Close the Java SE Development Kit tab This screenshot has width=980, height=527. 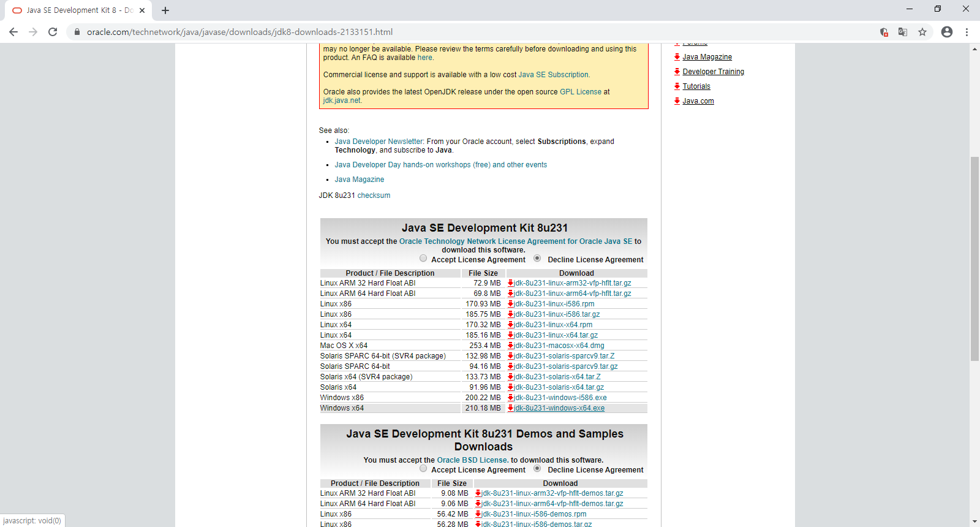[142, 10]
